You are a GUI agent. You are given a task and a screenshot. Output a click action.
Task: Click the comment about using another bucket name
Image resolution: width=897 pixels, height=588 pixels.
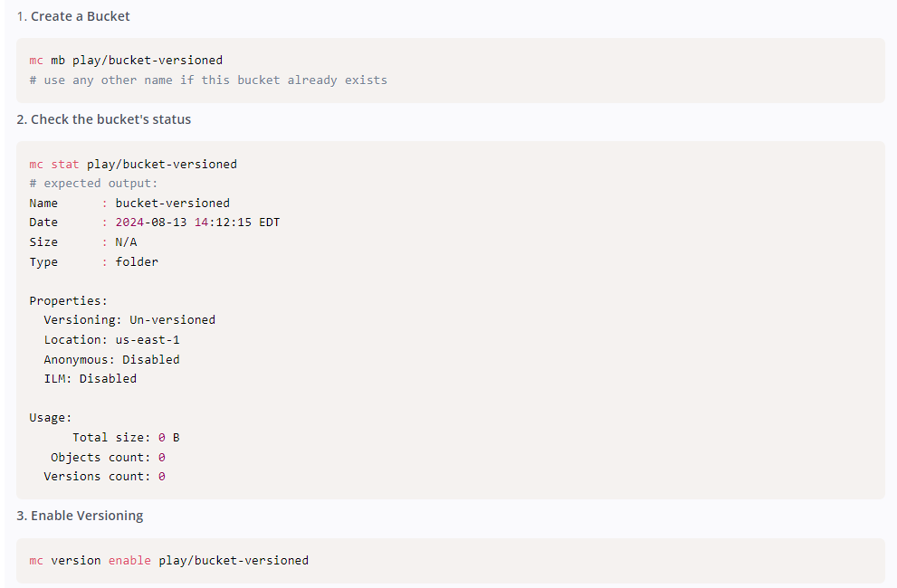(x=207, y=81)
